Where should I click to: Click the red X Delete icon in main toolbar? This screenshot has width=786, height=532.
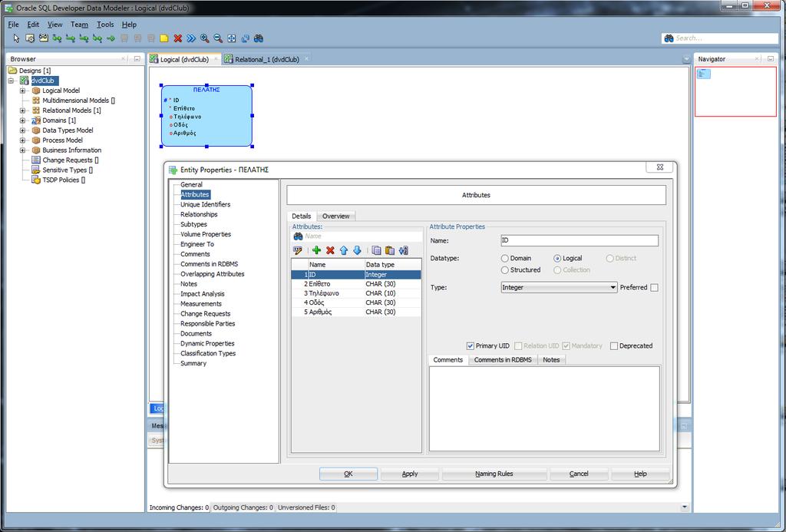pyautogui.click(x=177, y=38)
